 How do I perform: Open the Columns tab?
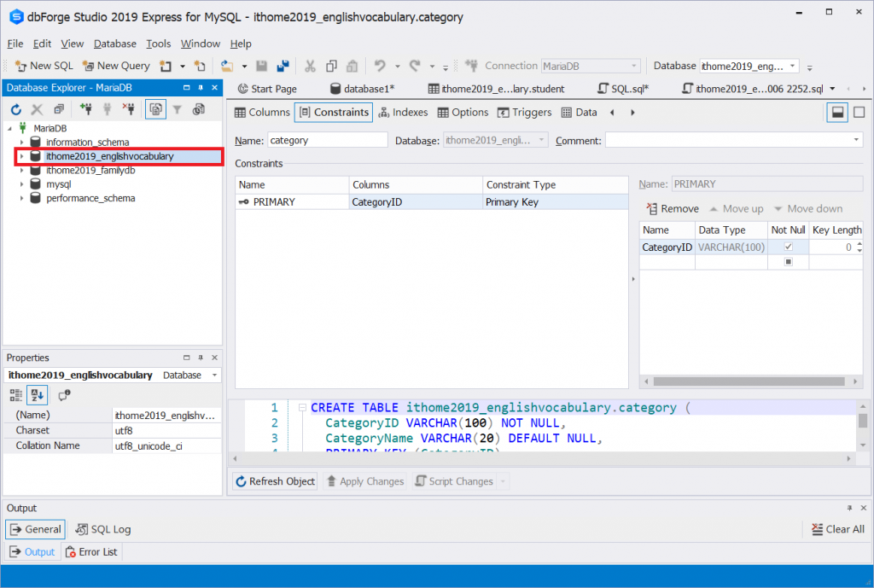coord(263,112)
